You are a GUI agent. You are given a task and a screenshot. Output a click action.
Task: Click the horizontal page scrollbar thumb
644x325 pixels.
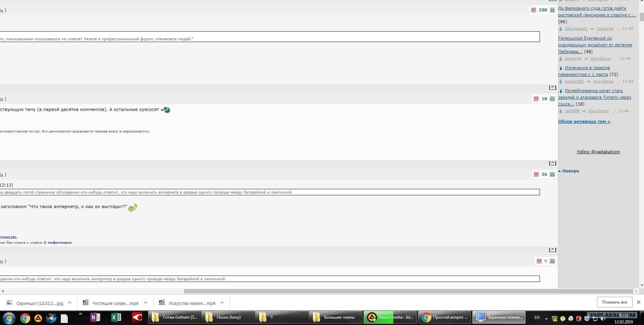[408, 291]
